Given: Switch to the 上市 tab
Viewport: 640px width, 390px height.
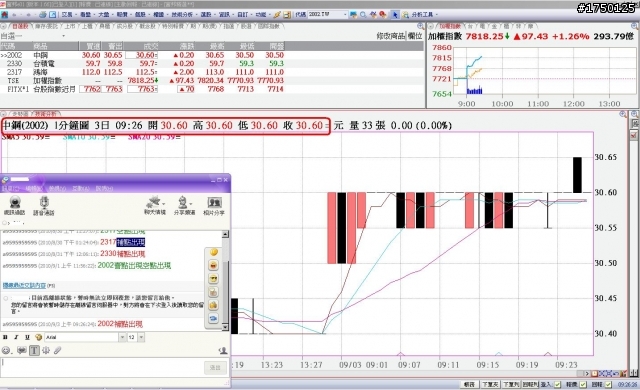Looking at the screenshot, I should pyautogui.click(x=70, y=26).
